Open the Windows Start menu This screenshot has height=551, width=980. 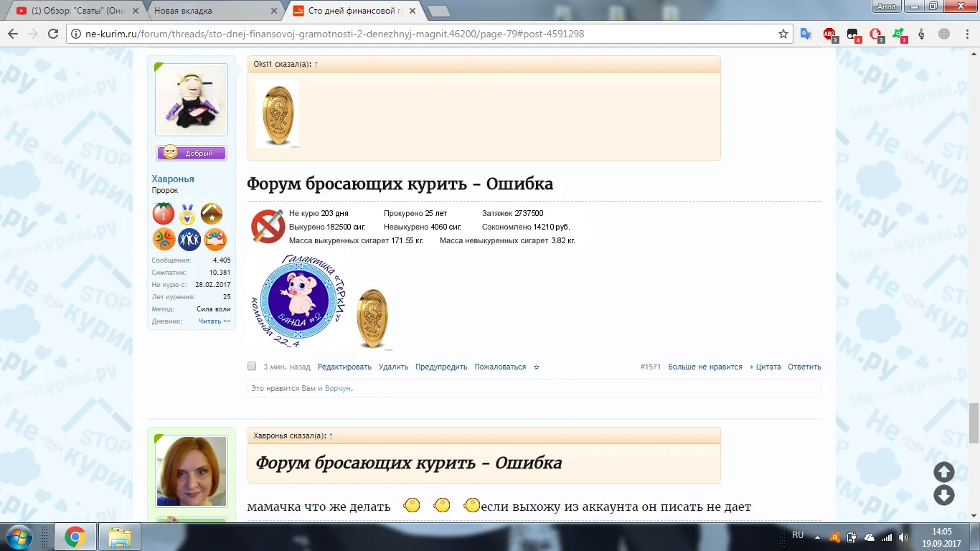click(x=19, y=536)
